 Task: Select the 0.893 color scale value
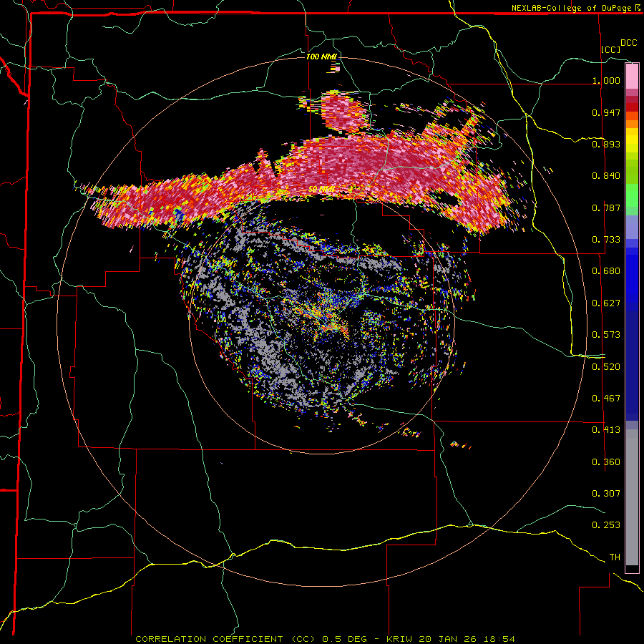606,144
